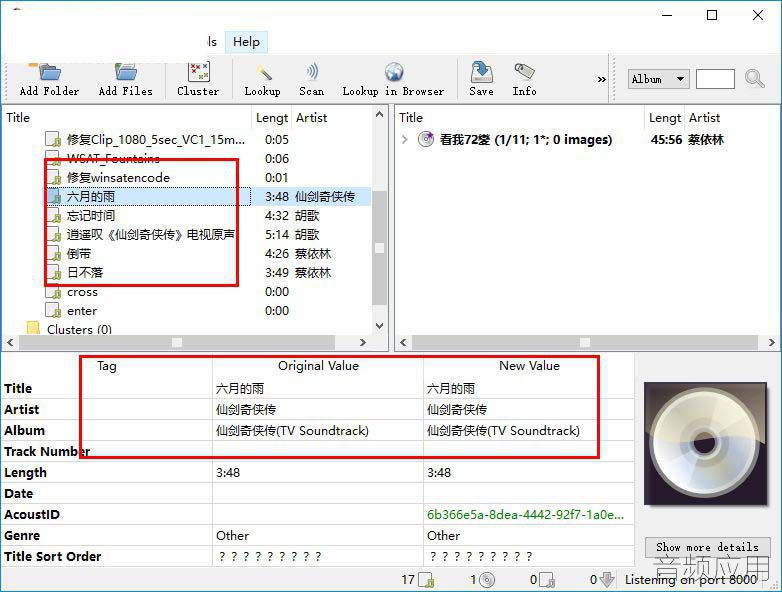Screen dimensions: 782x592
Task: Select the track 日不落
Action: (85, 272)
